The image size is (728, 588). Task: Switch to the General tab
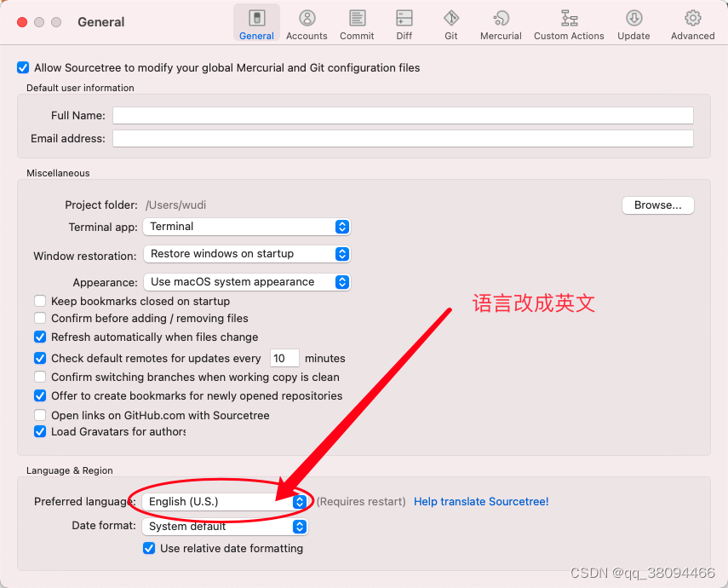[256, 23]
